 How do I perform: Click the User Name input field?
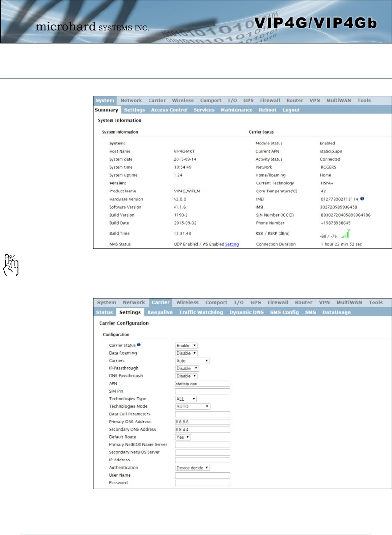tap(203, 475)
